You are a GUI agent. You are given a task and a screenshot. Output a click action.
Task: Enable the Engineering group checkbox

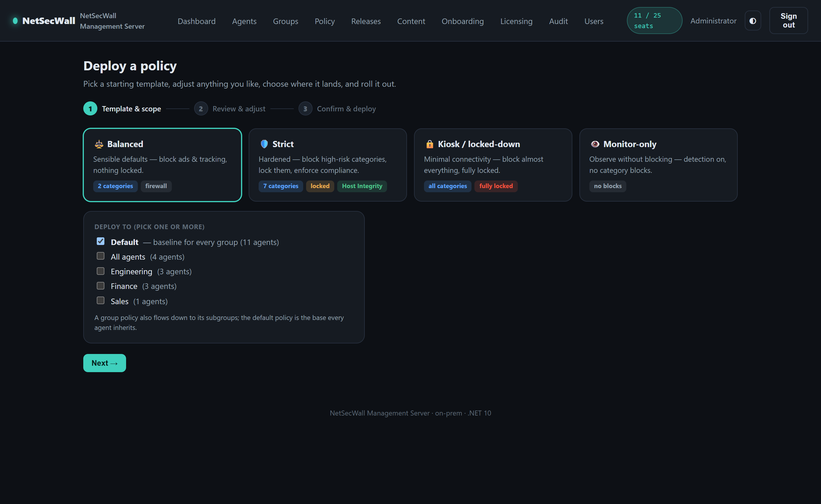point(100,271)
